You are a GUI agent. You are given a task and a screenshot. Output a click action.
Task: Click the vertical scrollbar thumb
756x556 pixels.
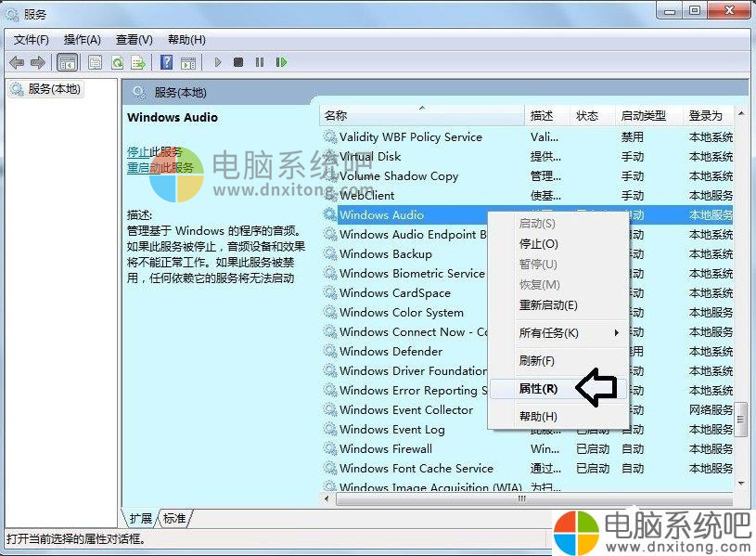tap(741, 420)
